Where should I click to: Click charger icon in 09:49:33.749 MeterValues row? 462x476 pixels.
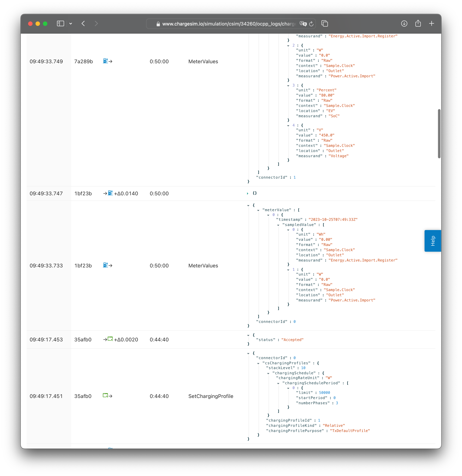click(x=105, y=61)
